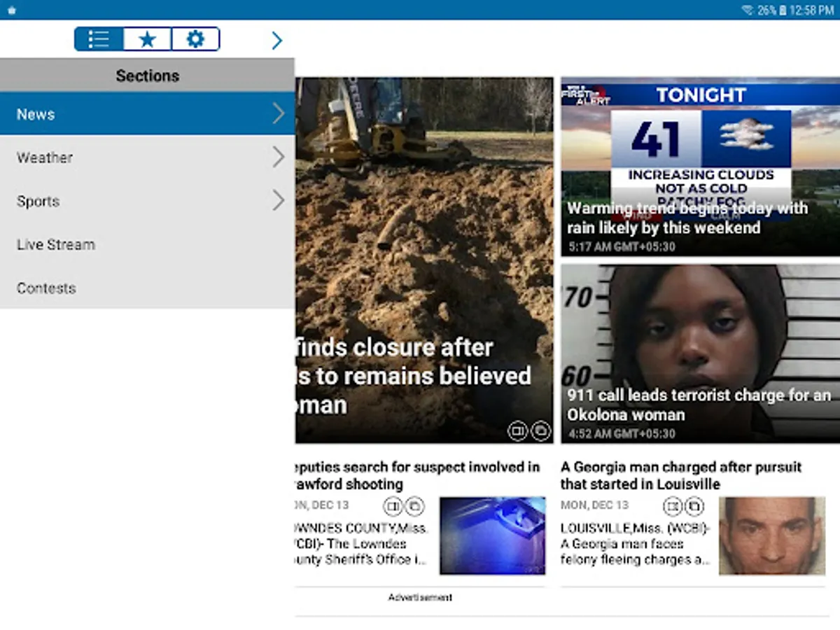Open the Favorites star tab
Viewport: 840px width, 630px height.
147,39
